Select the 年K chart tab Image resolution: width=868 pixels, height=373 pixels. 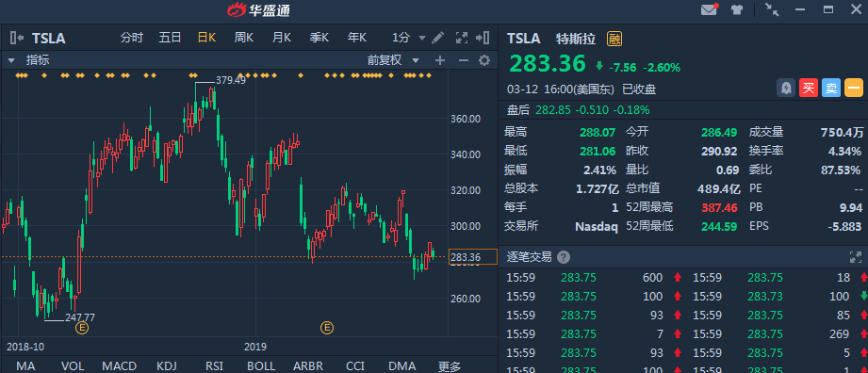357,38
